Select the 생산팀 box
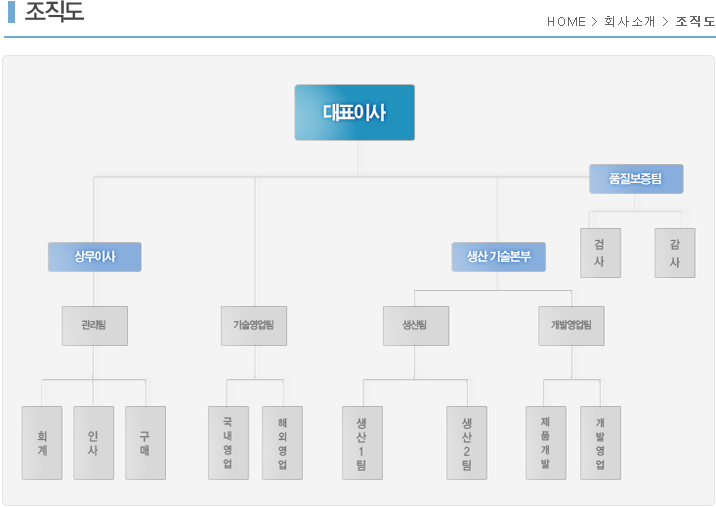716x507 pixels. point(415,326)
